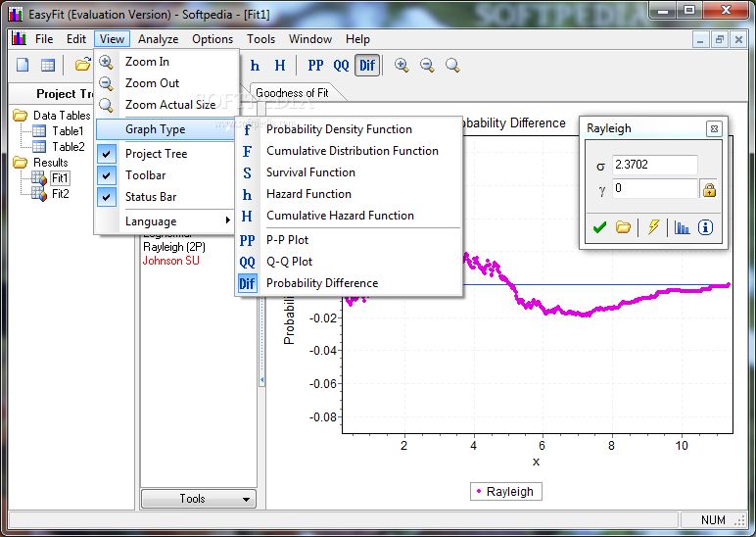This screenshot has width=756, height=537.
Task: Select the hazard function 'h' toolbar icon
Action: (x=255, y=65)
